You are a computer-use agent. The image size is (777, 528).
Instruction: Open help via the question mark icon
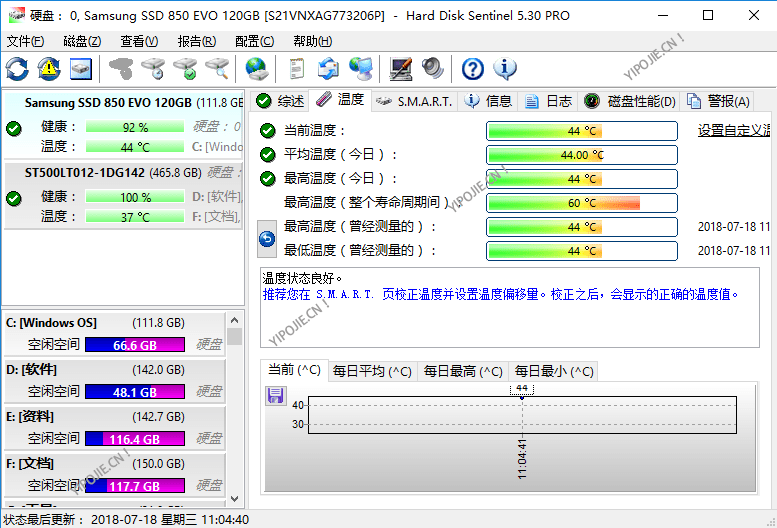click(x=473, y=69)
